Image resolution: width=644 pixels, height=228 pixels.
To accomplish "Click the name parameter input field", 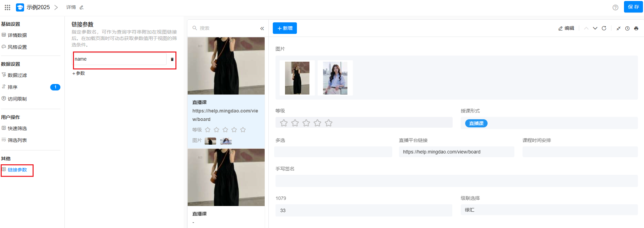I will (120, 59).
